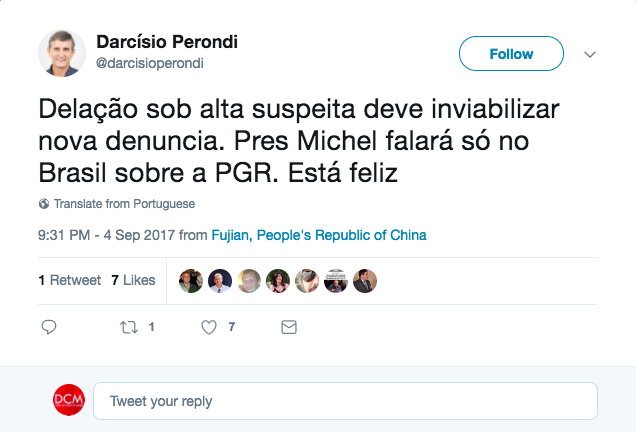Open the tweet options dropdown chevron
The height and width of the screenshot is (432, 636).
pyautogui.click(x=589, y=54)
